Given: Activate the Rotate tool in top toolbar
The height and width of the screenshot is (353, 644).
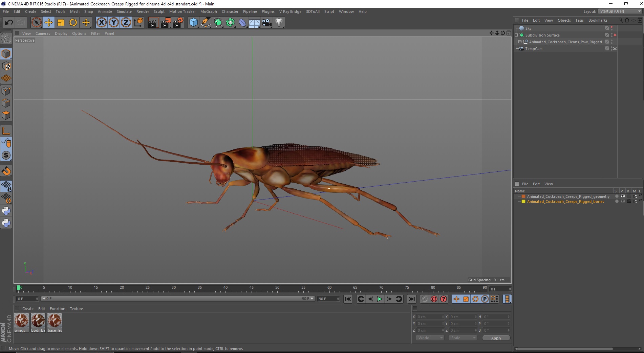Looking at the screenshot, I should (x=73, y=23).
